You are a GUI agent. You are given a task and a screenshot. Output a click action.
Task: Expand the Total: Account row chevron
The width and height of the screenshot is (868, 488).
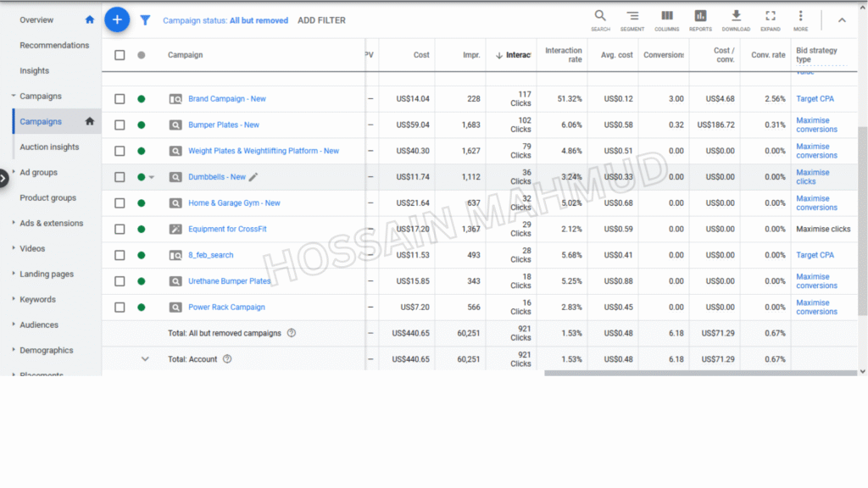pyautogui.click(x=145, y=359)
